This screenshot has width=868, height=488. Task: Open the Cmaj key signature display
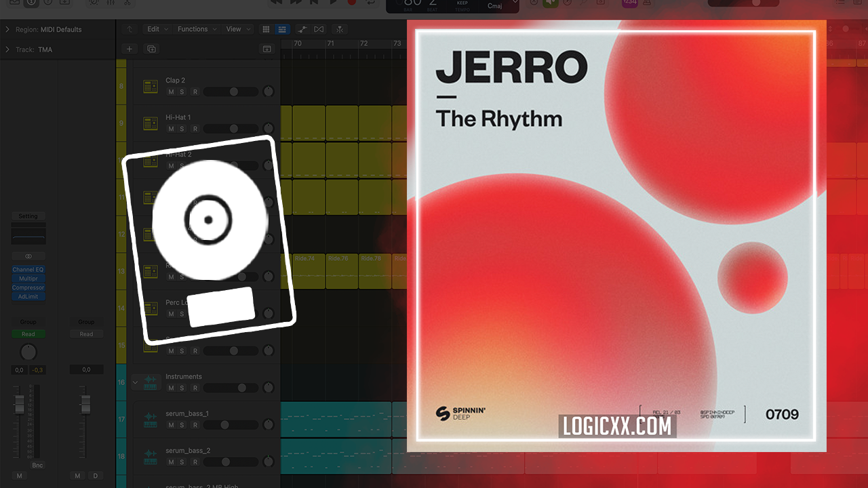pyautogui.click(x=495, y=6)
